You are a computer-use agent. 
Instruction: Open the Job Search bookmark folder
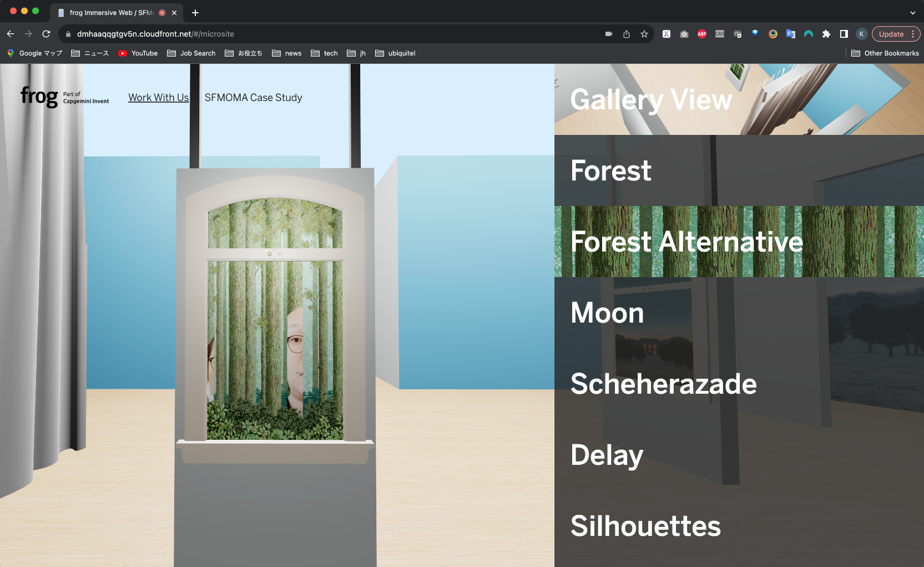pyautogui.click(x=191, y=53)
